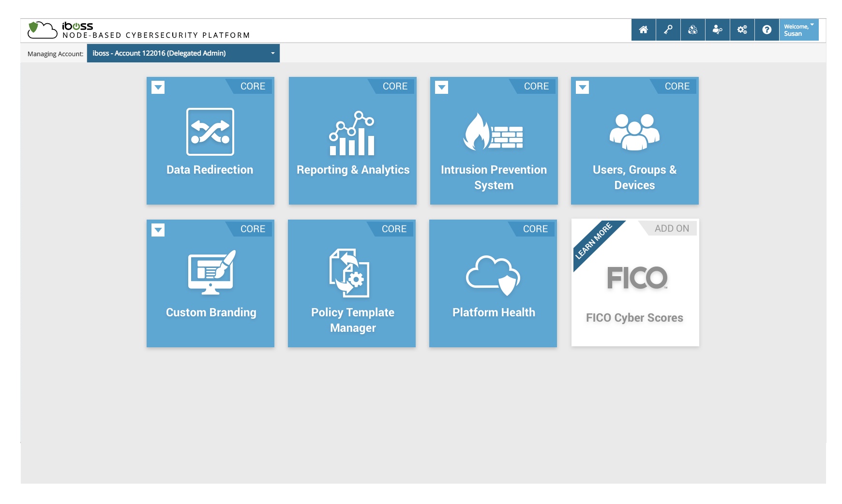
Task: Click 'NODE-BASED CYBERSECURITY PLATFORM' header text
Action: 156,35
